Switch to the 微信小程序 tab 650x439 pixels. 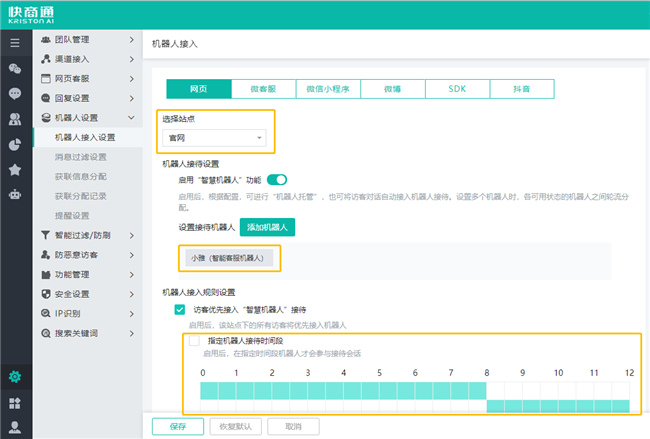(328, 89)
